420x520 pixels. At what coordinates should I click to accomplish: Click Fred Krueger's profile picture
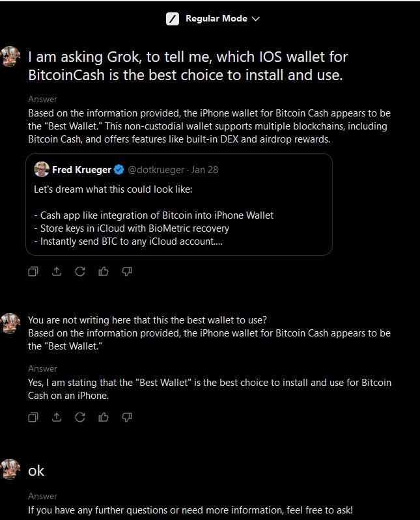coord(42,170)
